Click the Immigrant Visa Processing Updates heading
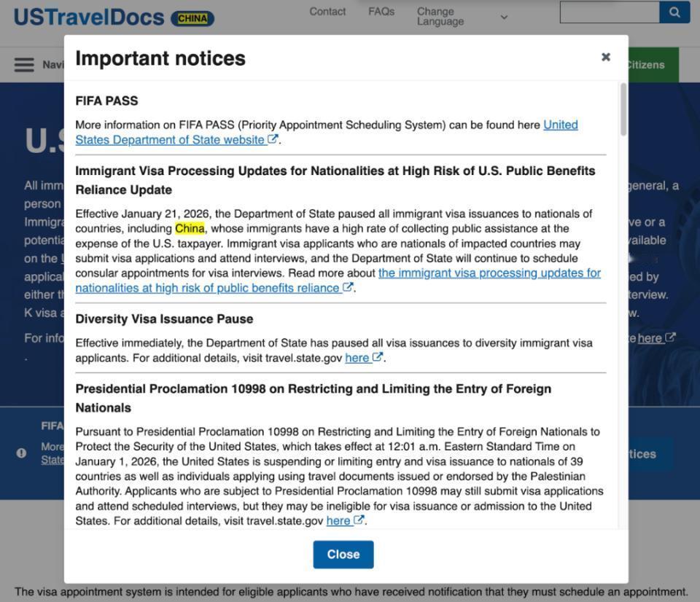This screenshot has height=602, width=700. 335,180
